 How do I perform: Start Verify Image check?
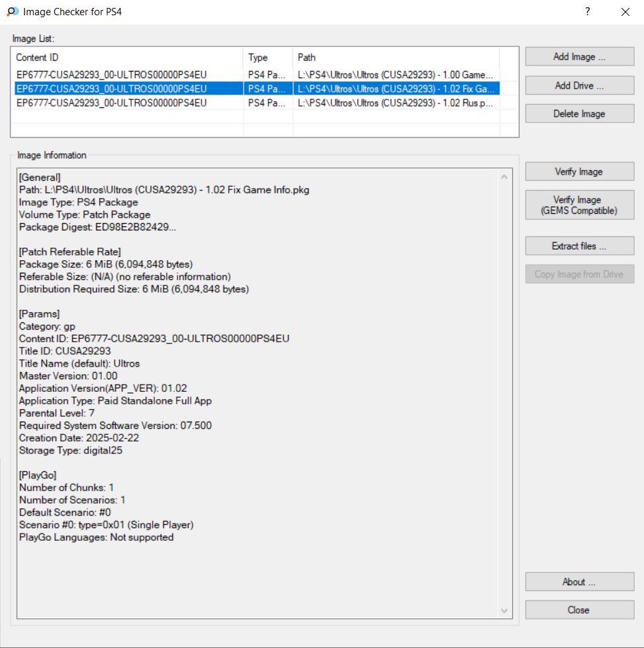580,171
